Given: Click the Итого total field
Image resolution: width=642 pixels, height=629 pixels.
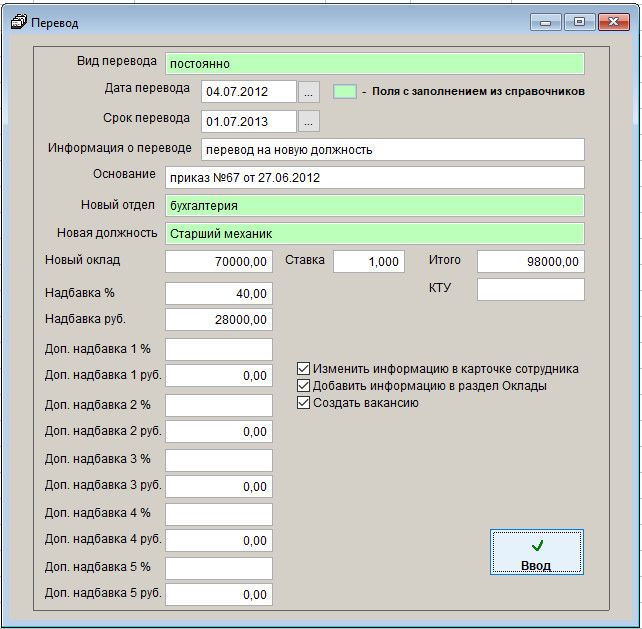Looking at the screenshot, I should pos(530,262).
